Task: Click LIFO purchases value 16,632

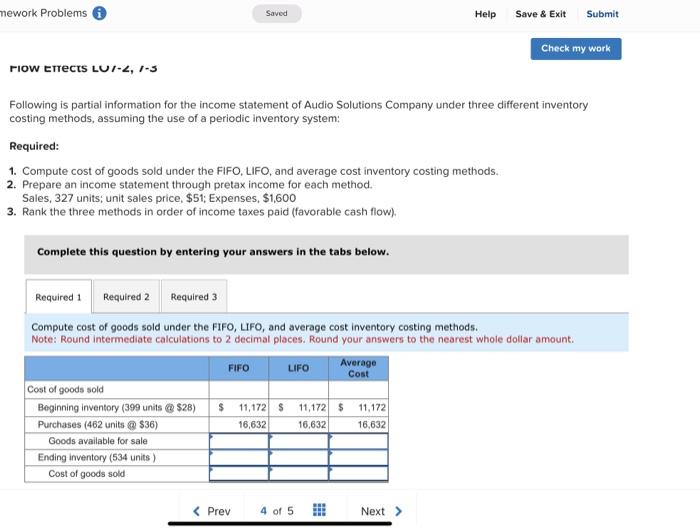Action: point(312,424)
